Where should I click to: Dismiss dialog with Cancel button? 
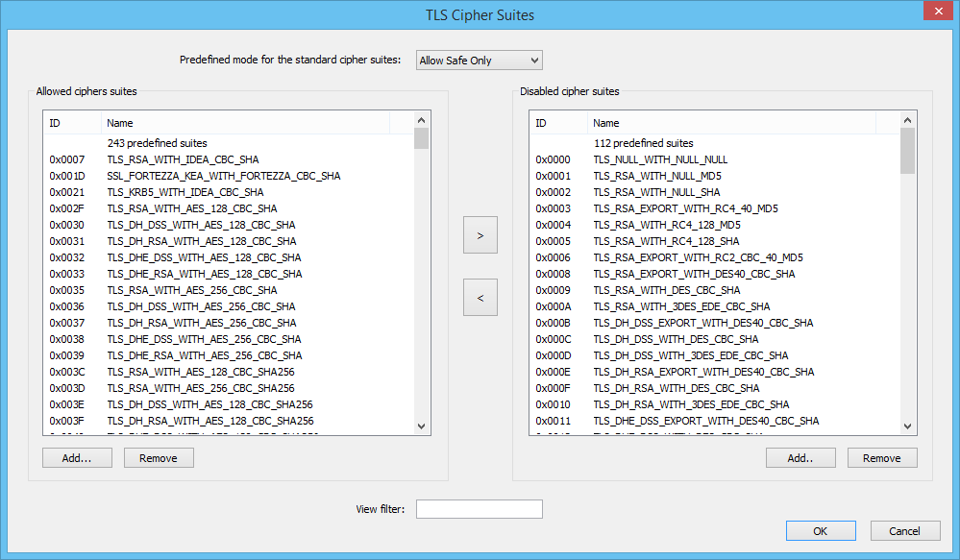coord(905,530)
